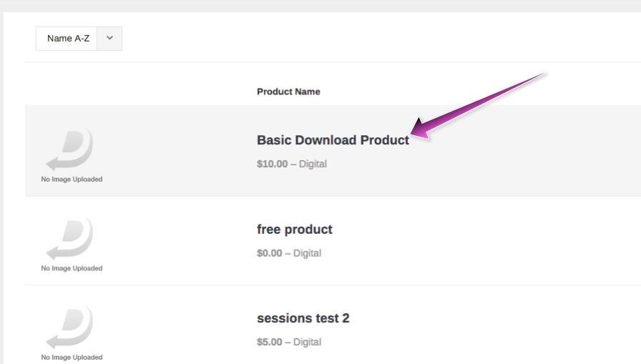Screen dimensions: 641x364
Task: Click the free product placeholder image icon
Action: [x=70, y=239]
